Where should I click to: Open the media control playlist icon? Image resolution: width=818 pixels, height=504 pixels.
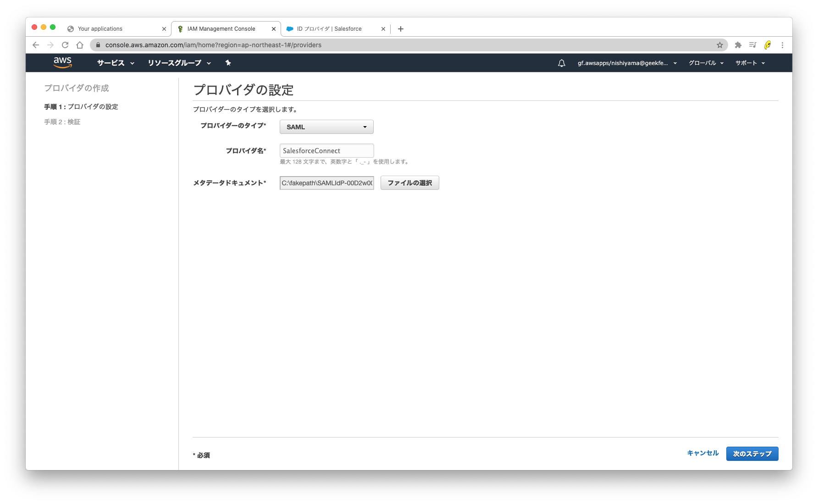(752, 45)
